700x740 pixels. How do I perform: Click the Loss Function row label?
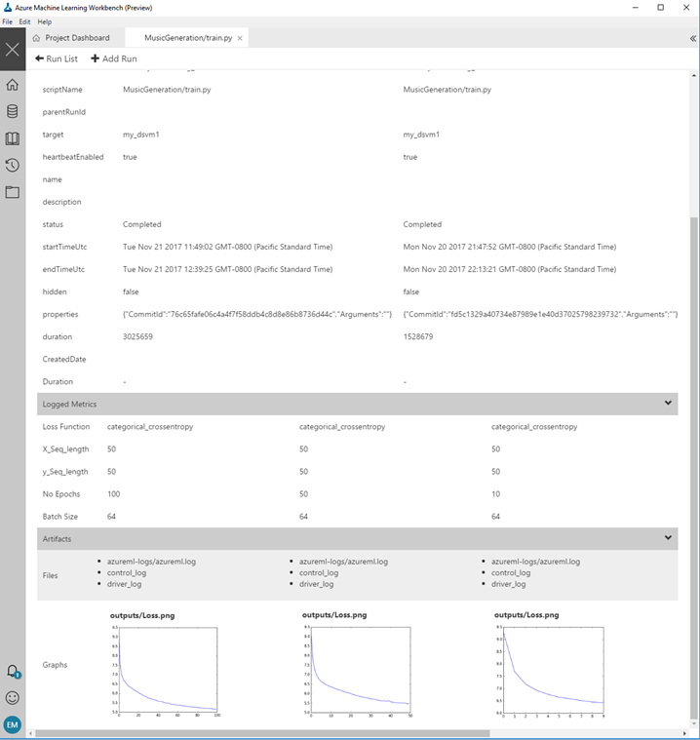[x=66, y=427]
